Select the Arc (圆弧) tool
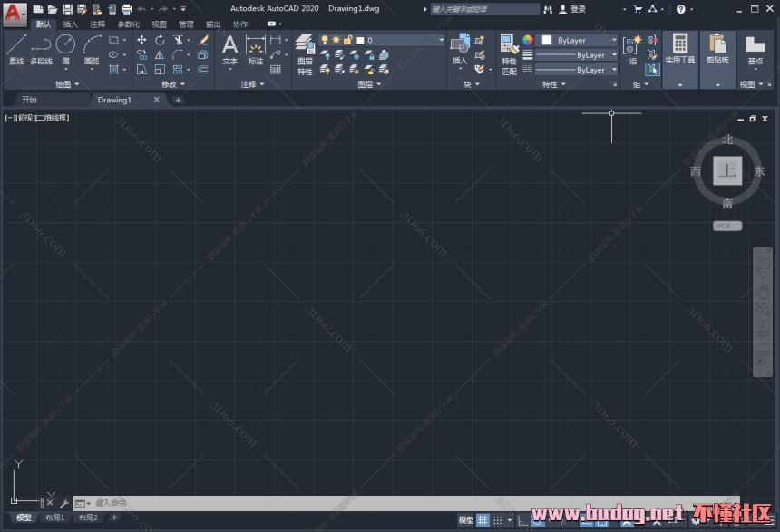 click(x=92, y=49)
